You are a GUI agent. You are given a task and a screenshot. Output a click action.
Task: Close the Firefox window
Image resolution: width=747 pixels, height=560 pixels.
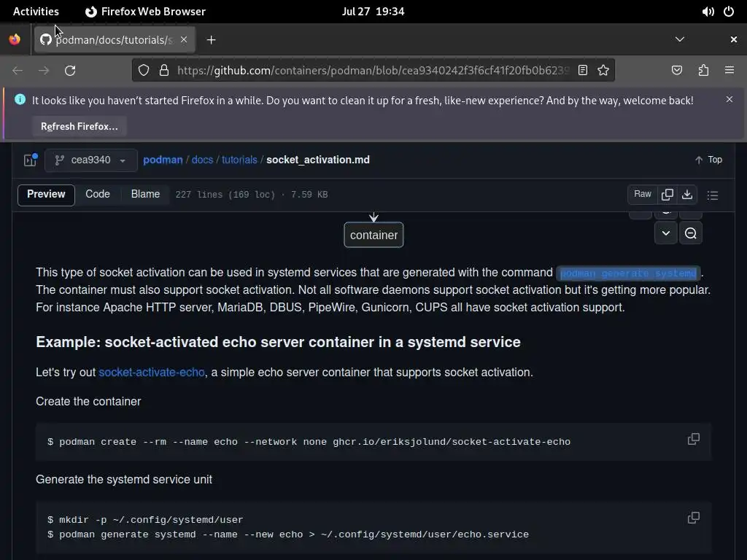[x=734, y=39]
